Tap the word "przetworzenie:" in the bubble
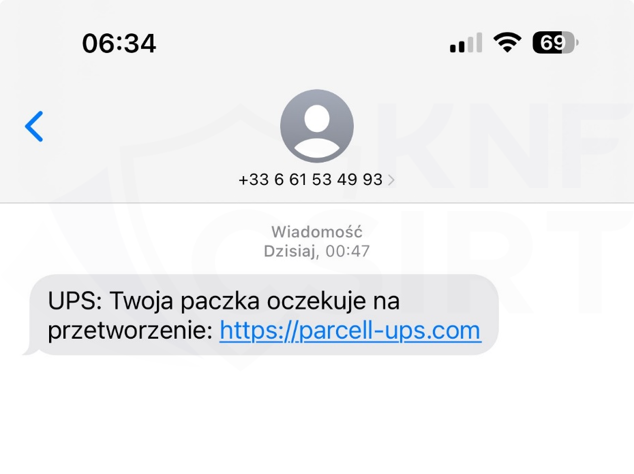Viewport: 634px width, 474px height. pyautogui.click(x=130, y=331)
